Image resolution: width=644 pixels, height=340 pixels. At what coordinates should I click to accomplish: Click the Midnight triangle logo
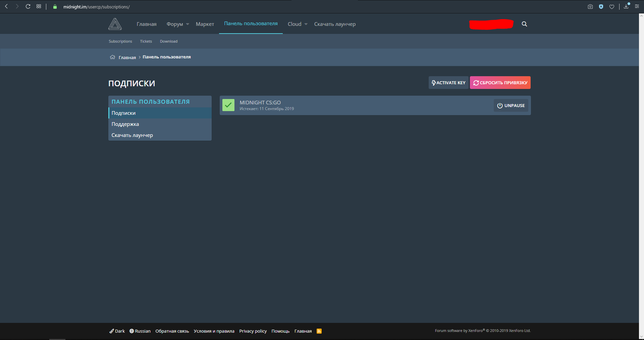click(115, 24)
